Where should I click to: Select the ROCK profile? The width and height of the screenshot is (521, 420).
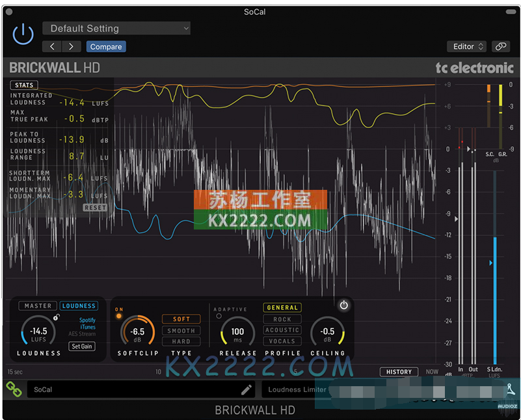click(282, 319)
